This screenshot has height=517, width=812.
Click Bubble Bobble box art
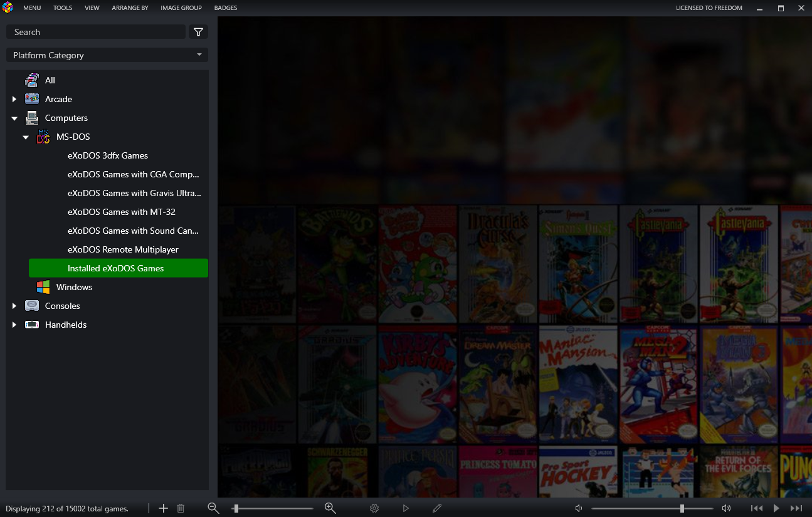coord(418,264)
